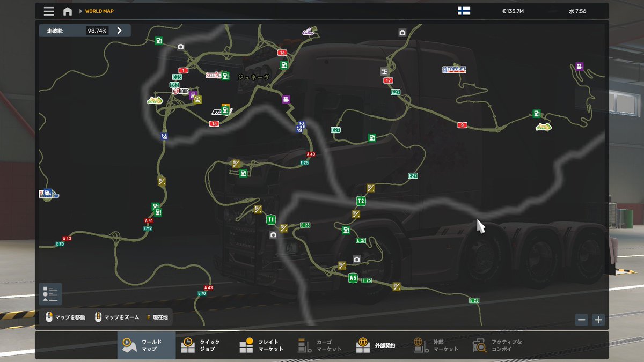Open the カーゴマーケット tab
644x362 pixels.
pos(320,345)
